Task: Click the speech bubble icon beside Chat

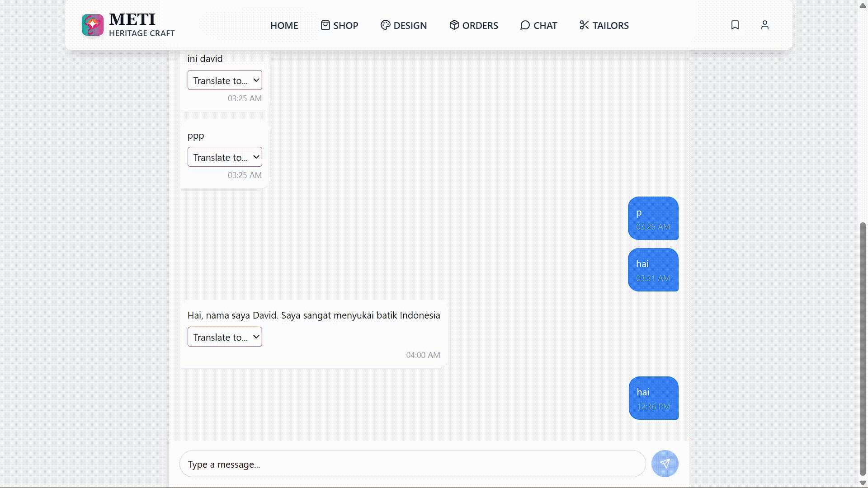Action: pos(525,25)
